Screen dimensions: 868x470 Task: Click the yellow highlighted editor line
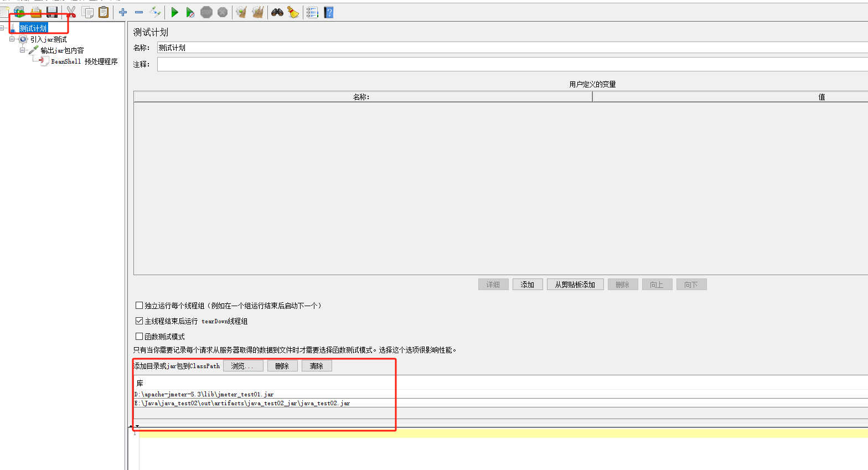pos(503,433)
